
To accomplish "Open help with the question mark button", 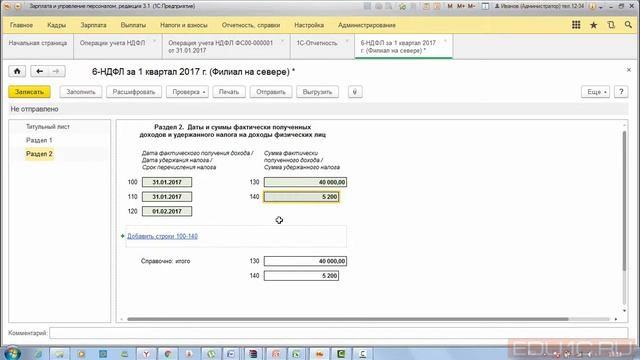I will [x=621, y=92].
